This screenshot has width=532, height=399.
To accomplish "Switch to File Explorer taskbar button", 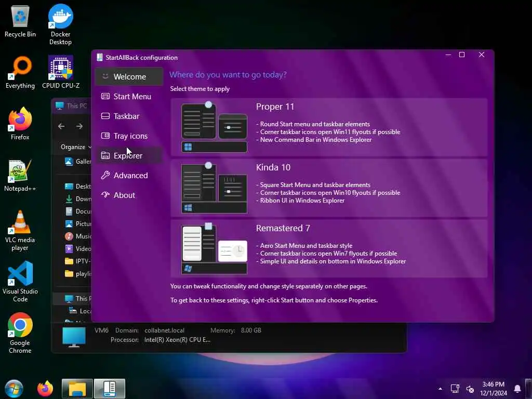I will tap(77, 389).
